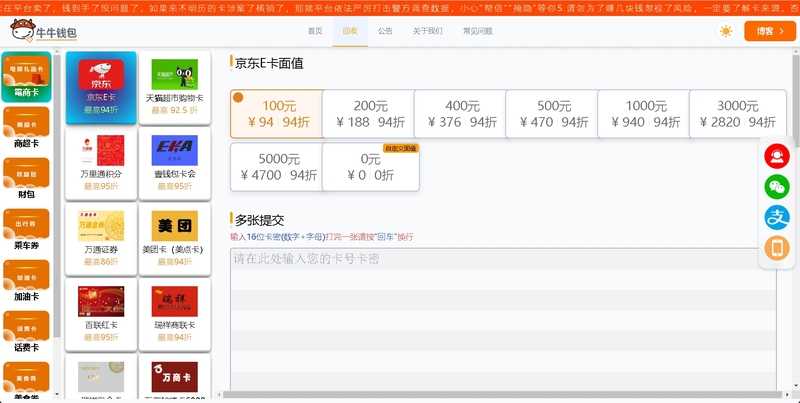Choose the 京东E卡 card
The height and width of the screenshot is (403, 800).
[101, 87]
